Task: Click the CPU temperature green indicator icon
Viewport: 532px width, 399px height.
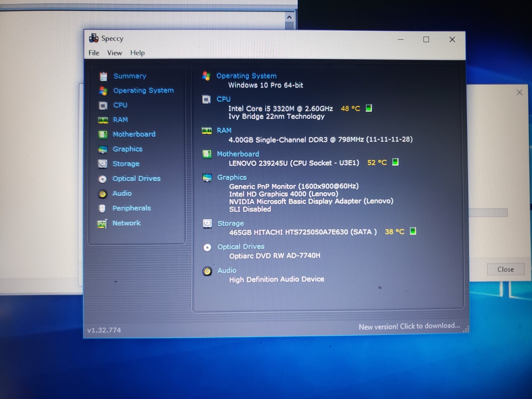Action: pyautogui.click(x=368, y=108)
